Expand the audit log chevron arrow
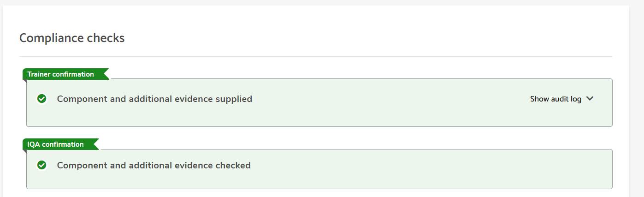The height and width of the screenshot is (197, 644). pos(590,99)
